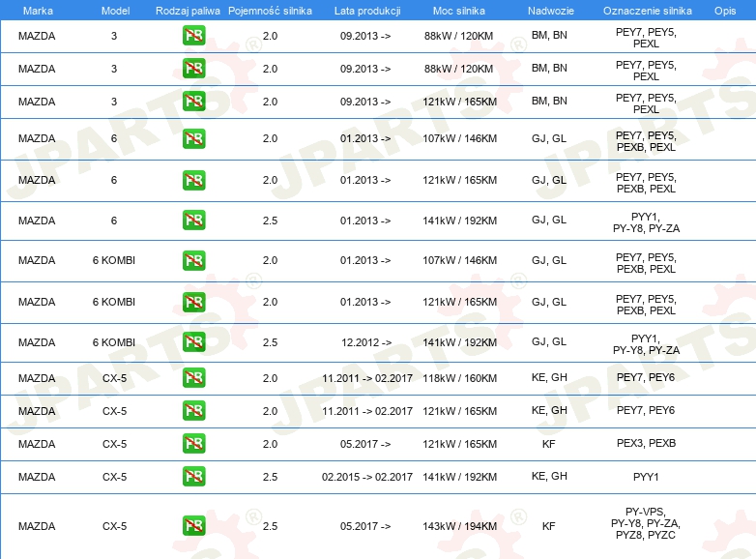Click the Lata produkcji column header
756x559 pixels.
click(x=367, y=11)
